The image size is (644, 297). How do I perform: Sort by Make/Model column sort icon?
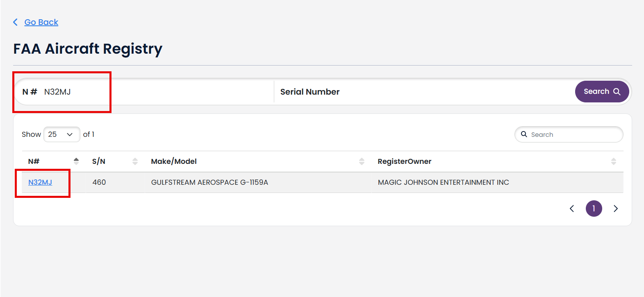pyautogui.click(x=362, y=161)
